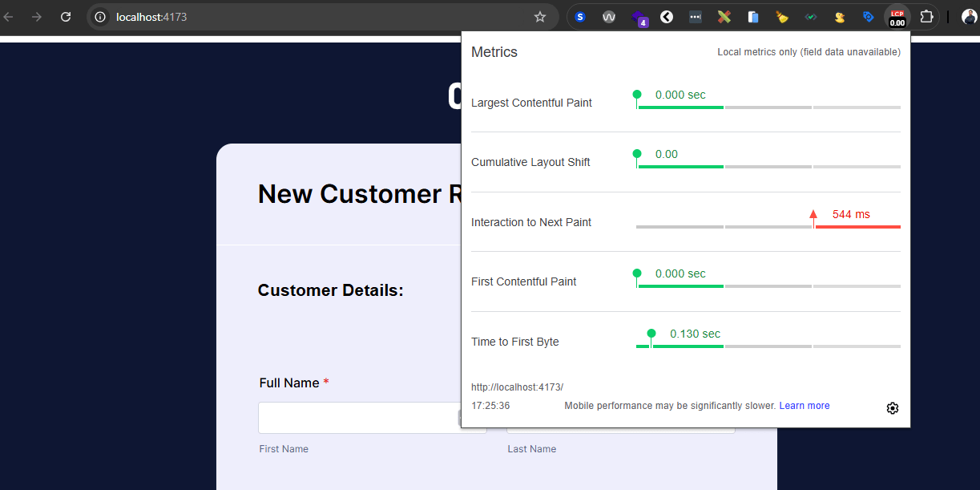This screenshot has height=490, width=980.
Task: Click the Cumulative Layout Shift 0.00 marker
Action: coord(637,154)
